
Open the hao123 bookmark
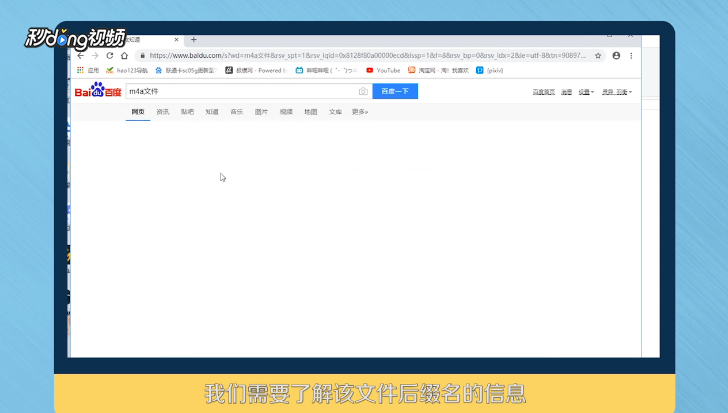pos(127,70)
